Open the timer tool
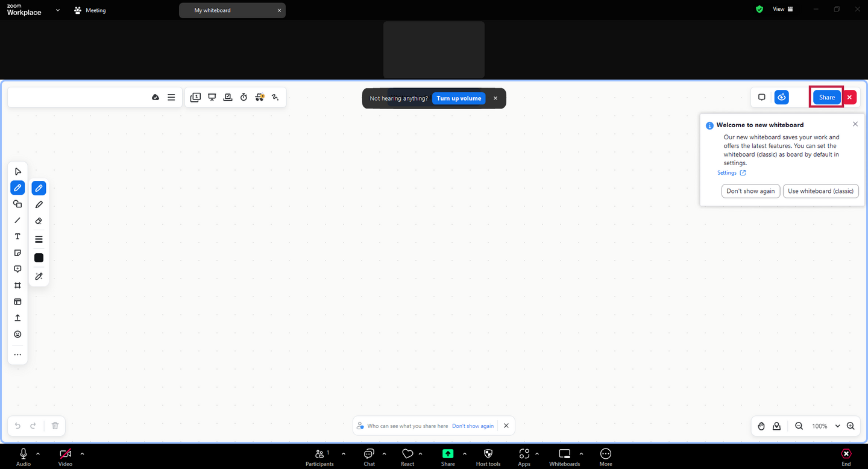 pyautogui.click(x=244, y=97)
